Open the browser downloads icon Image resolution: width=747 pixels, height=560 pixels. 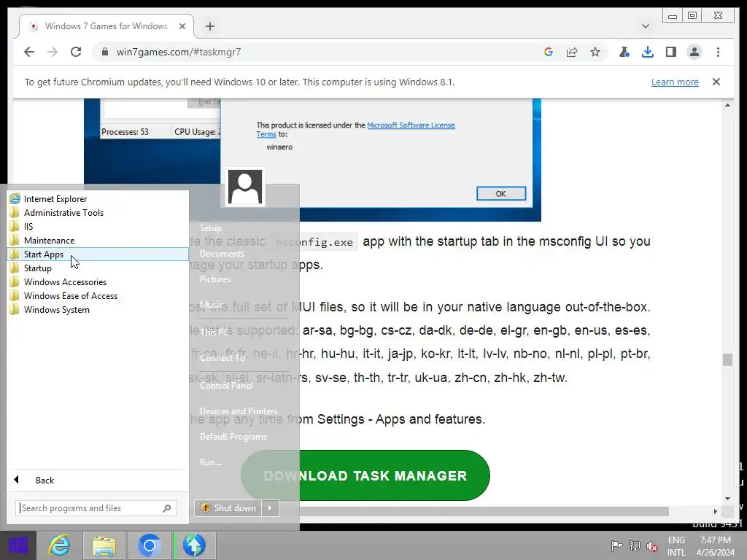(x=648, y=52)
